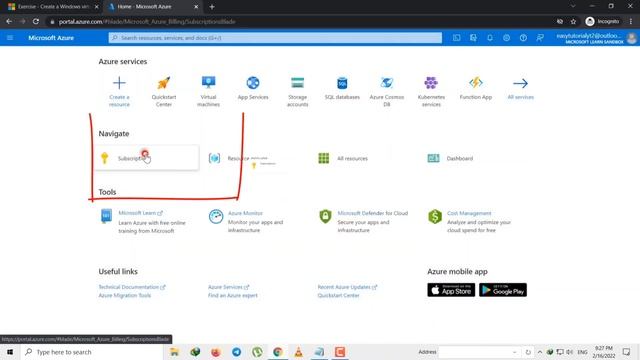640x360 pixels.
Task: Open Azure Monitor tool link
Action: (x=245, y=213)
